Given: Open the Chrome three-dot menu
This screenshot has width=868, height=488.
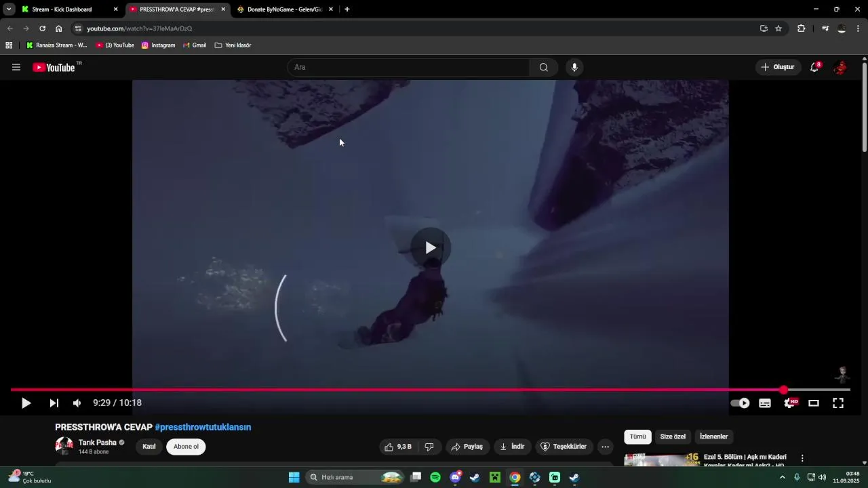Looking at the screenshot, I should 858,28.
